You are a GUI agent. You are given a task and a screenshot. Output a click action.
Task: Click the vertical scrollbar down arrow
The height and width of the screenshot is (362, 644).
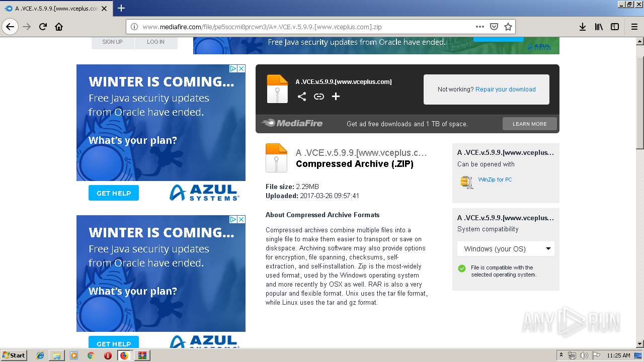(x=640, y=344)
